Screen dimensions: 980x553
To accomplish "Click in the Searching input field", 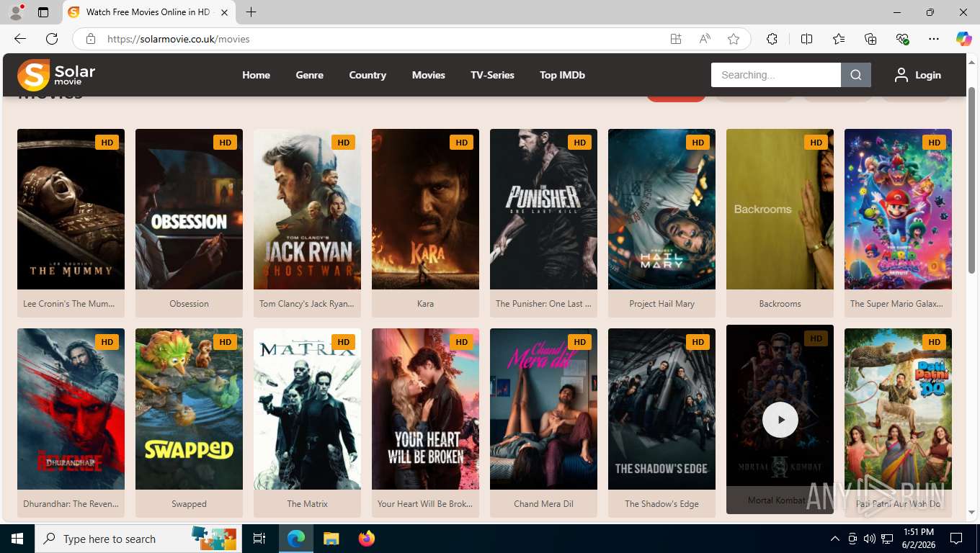I will coord(776,75).
